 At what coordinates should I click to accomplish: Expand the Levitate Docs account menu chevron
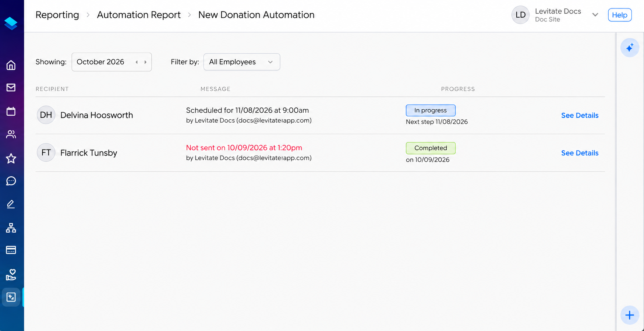click(x=595, y=15)
